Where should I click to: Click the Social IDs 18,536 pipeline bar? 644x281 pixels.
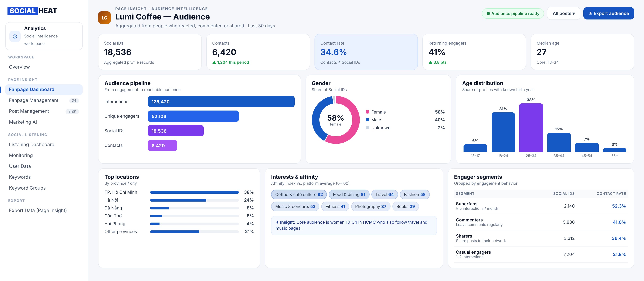176,131
